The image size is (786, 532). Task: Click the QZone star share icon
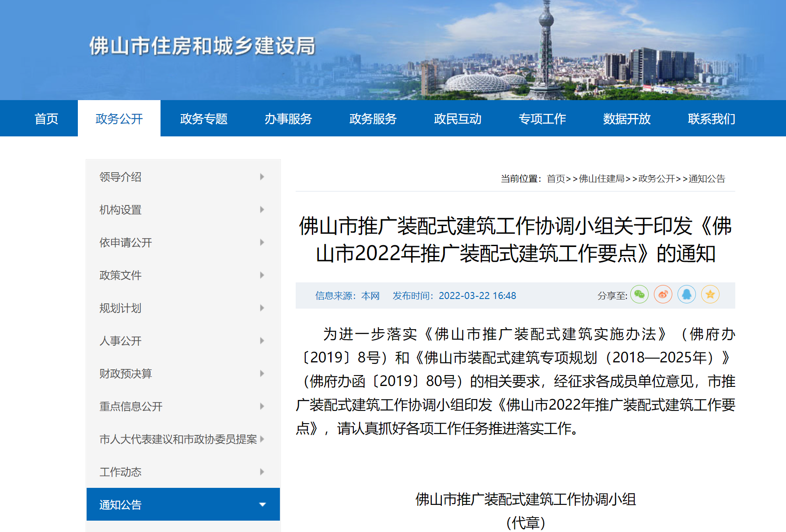710,295
